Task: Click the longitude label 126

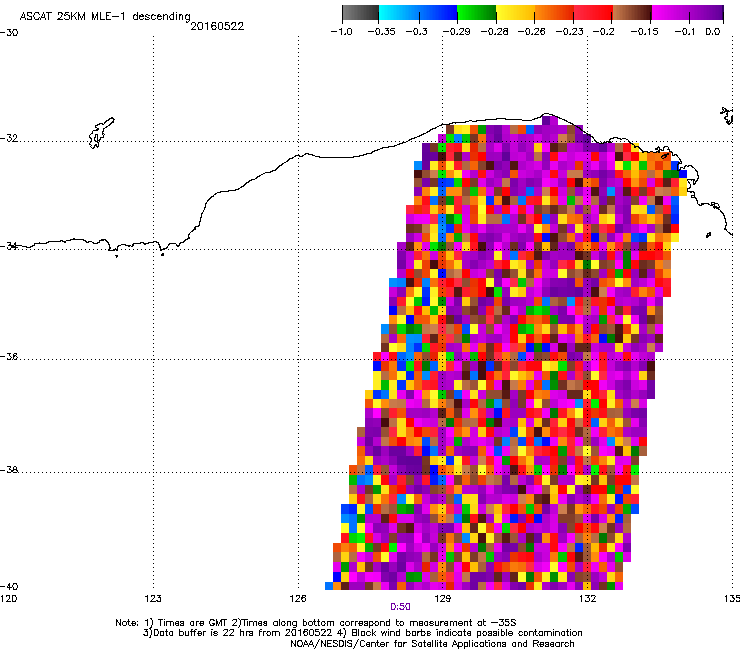Action: (x=298, y=599)
